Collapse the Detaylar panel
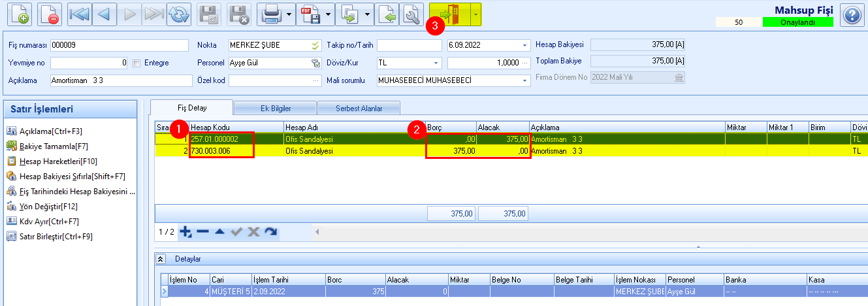Image resolution: width=868 pixels, height=306 pixels. point(161,260)
